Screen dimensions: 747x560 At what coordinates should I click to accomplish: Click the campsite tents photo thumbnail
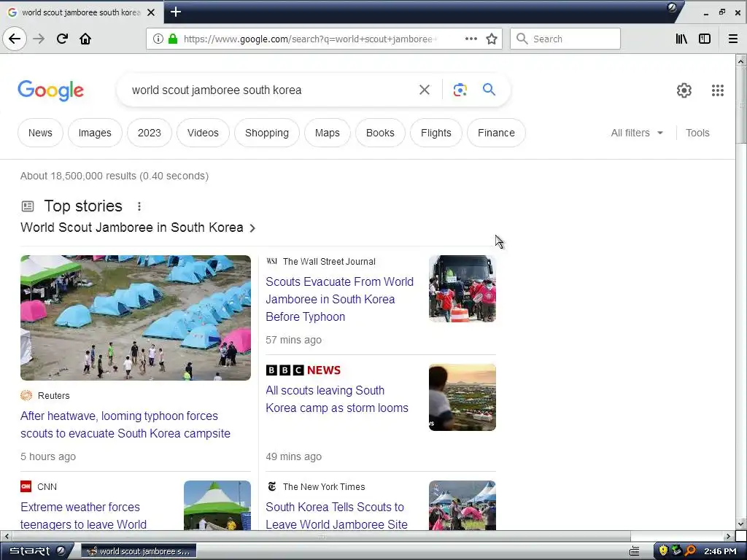coord(135,318)
